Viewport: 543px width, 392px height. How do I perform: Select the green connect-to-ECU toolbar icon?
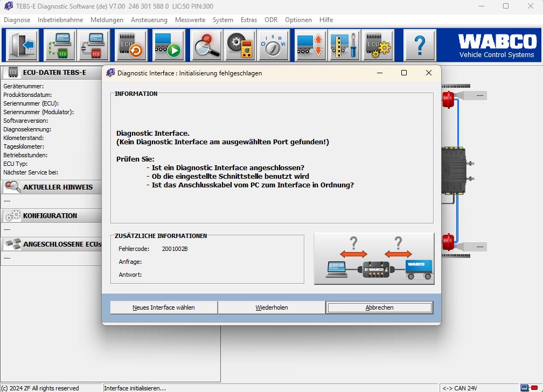[x=60, y=46]
